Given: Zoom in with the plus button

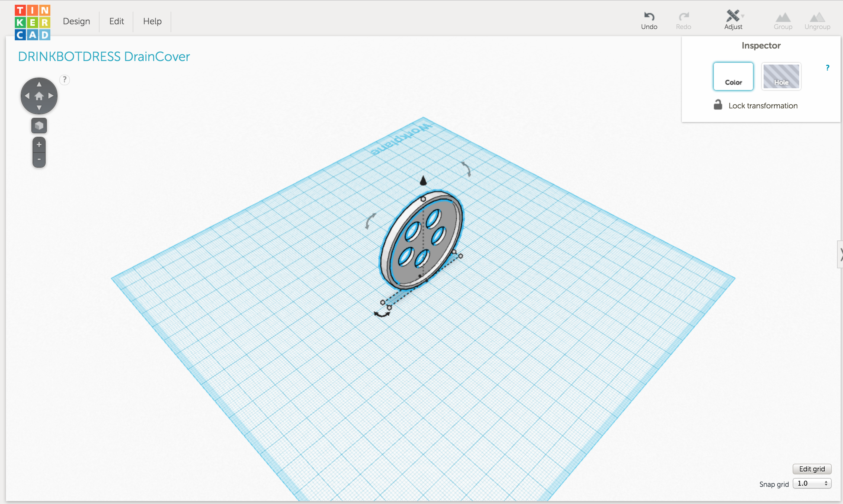Looking at the screenshot, I should pyautogui.click(x=39, y=145).
